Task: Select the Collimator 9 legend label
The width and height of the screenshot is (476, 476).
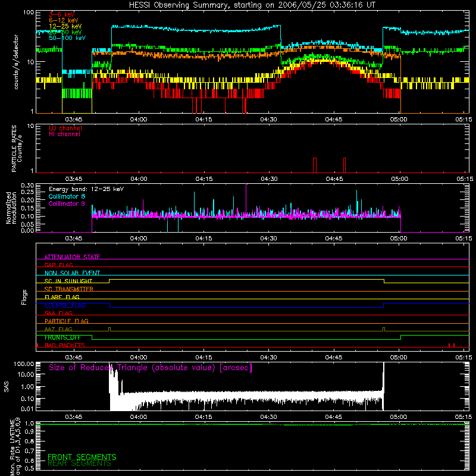Action: click(x=67, y=203)
